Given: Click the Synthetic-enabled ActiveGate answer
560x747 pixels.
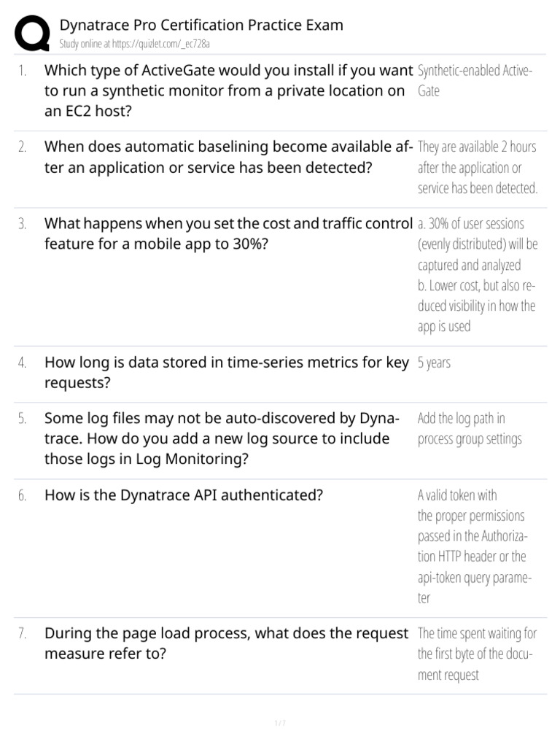Looking at the screenshot, I should [x=475, y=80].
